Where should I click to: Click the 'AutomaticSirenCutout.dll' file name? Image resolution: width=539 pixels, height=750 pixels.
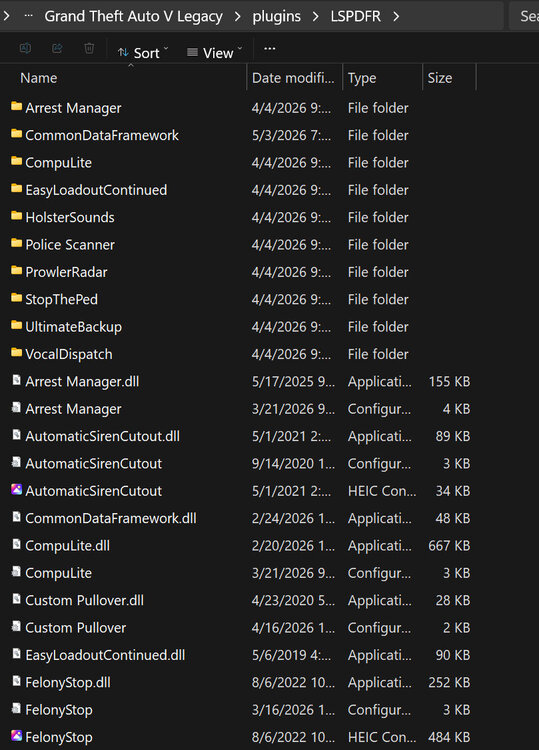click(102, 436)
